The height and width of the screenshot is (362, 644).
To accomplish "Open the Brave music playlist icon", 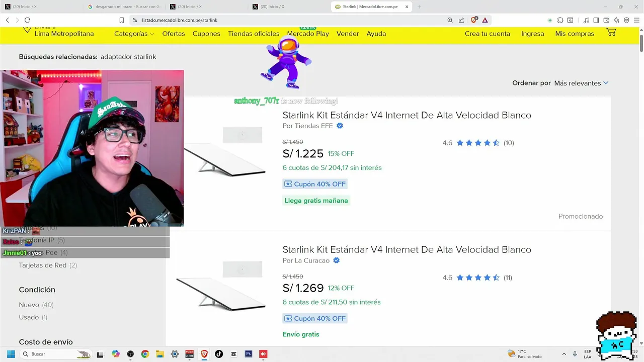I will pyautogui.click(x=586, y=20).
